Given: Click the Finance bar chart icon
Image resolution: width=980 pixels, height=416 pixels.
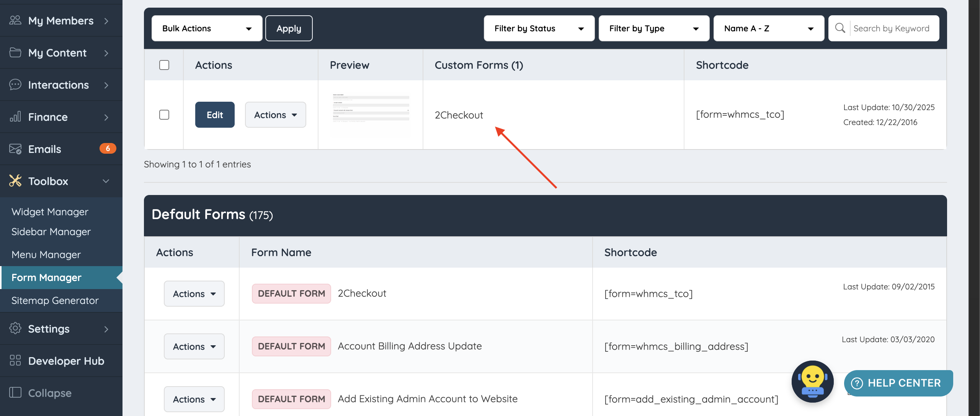Looking at the screenshot, I should coord(15,117).
